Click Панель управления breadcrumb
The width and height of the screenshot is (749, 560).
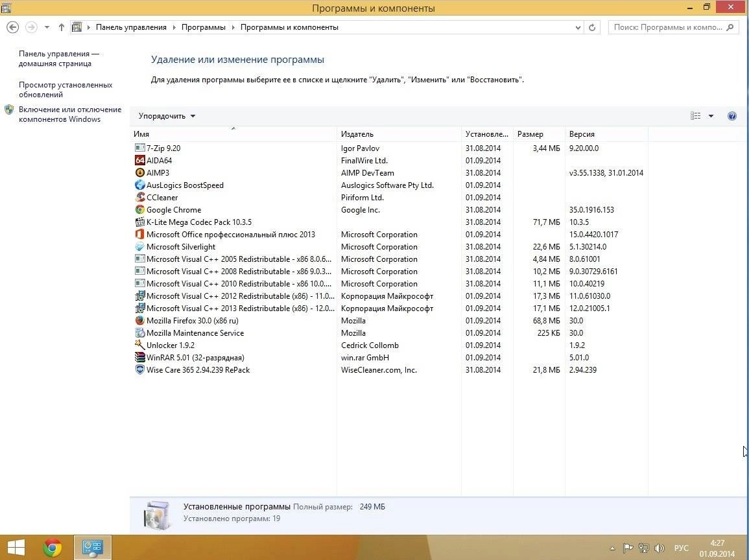point(132,27)
